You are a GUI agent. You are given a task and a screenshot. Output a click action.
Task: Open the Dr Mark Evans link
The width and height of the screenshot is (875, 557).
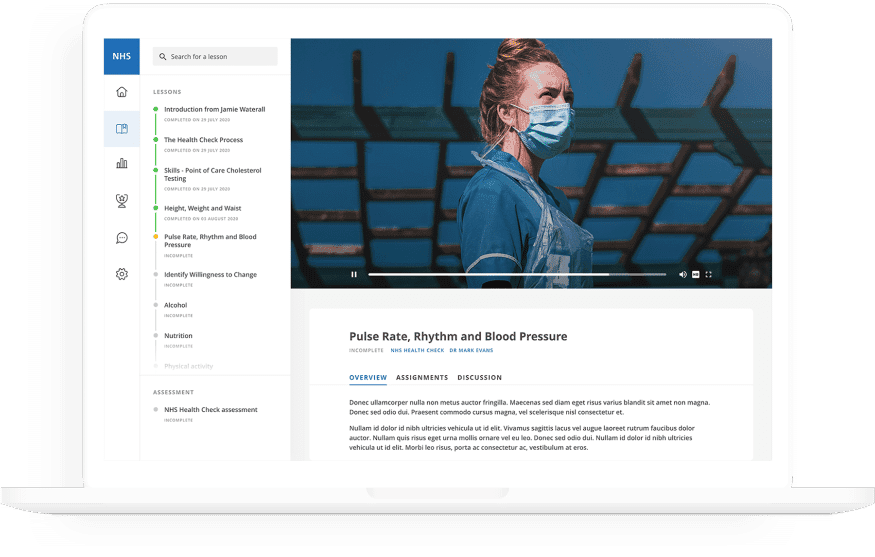(x=471, y=351)
